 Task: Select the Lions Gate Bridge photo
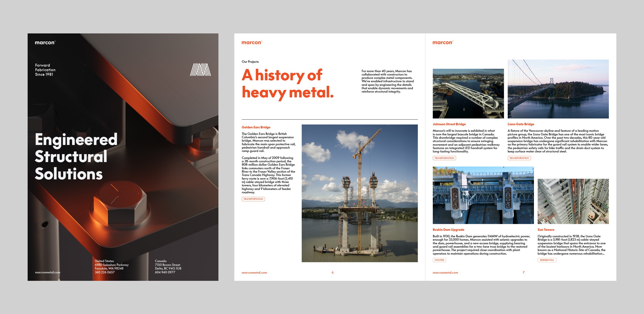click(558, 89)
